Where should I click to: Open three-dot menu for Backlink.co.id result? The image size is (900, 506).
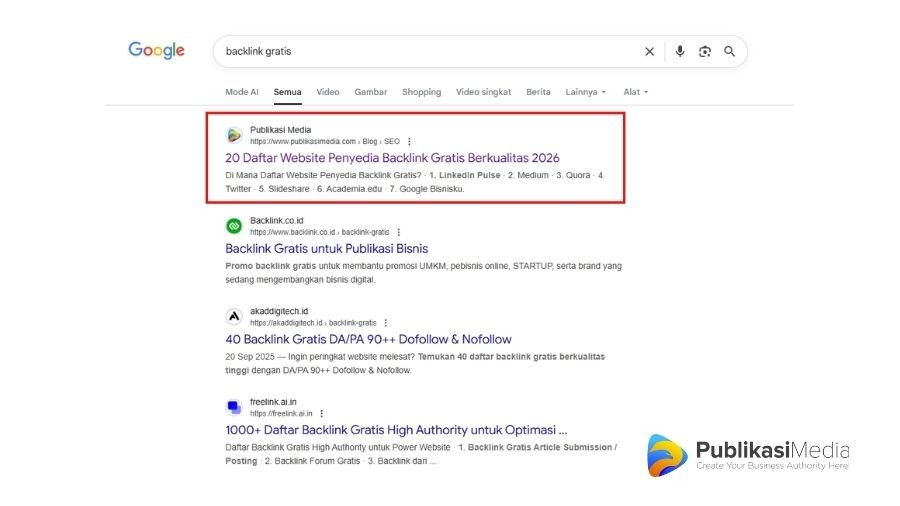pyautogui.click(x=400, y=232)
